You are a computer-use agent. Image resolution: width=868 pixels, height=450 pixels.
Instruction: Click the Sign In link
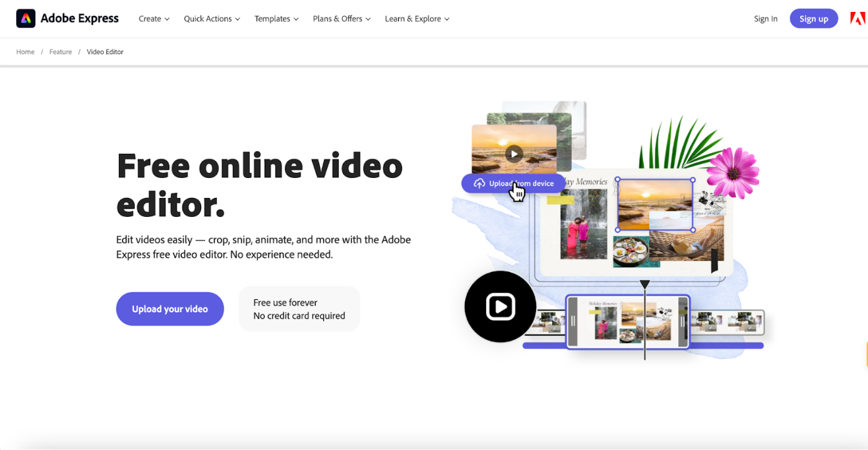tap(765, 19)
